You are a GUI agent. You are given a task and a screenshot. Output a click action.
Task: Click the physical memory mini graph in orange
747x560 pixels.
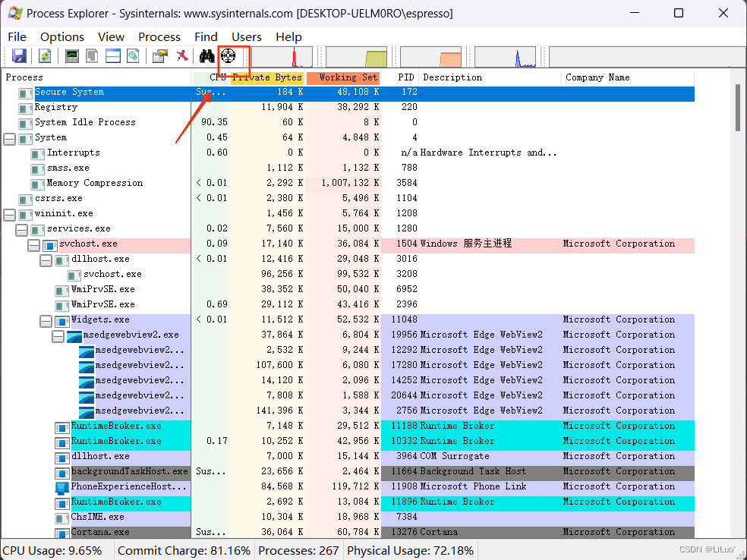430,57
